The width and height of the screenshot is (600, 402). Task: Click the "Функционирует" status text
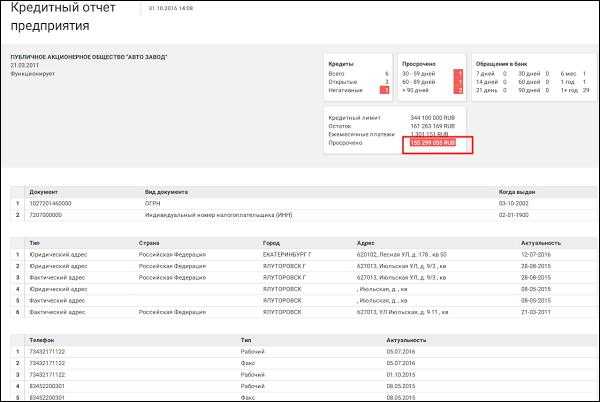coord(34,72)
